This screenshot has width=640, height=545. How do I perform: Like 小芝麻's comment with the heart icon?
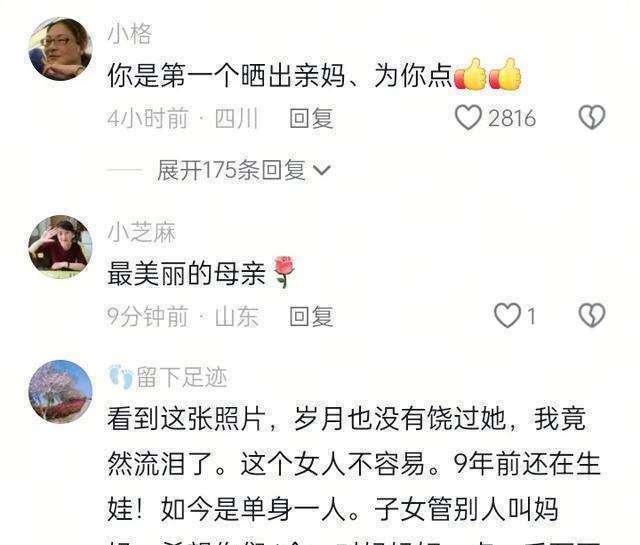point(507,316)
